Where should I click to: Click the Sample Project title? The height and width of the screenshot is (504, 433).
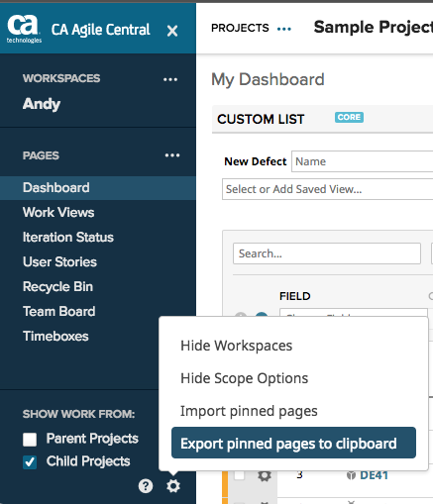[374, 27]
